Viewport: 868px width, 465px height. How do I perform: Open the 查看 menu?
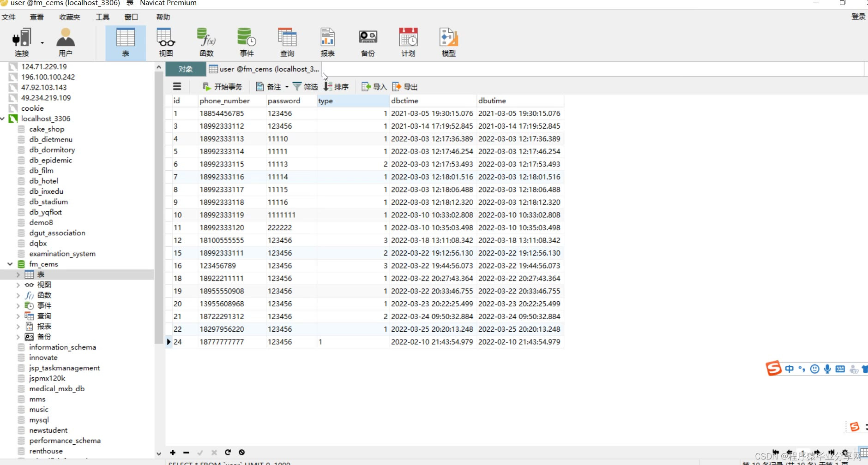coord(37,17)
